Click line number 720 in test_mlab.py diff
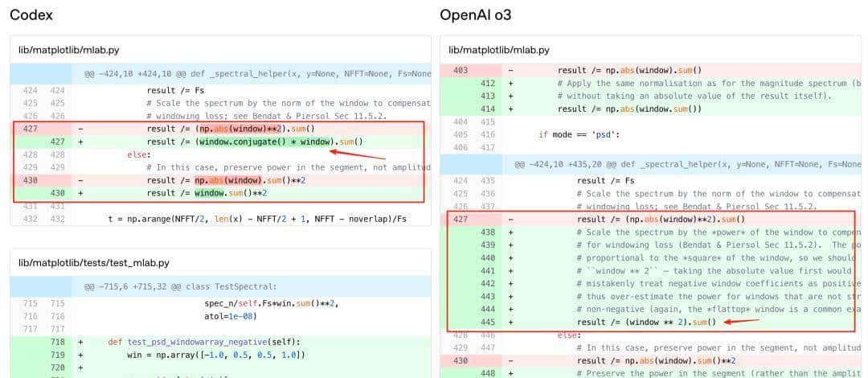Image resolution: width=868 pixels, height=378 pixels. (58, 368)
